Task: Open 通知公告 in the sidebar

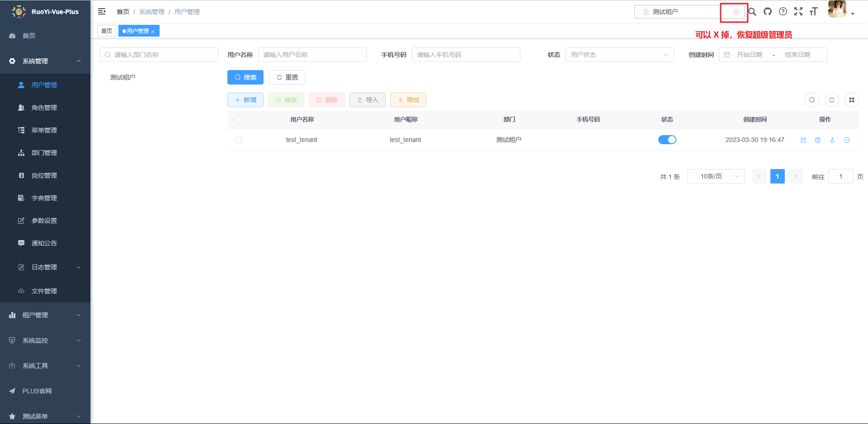Action: coord(45,243)
